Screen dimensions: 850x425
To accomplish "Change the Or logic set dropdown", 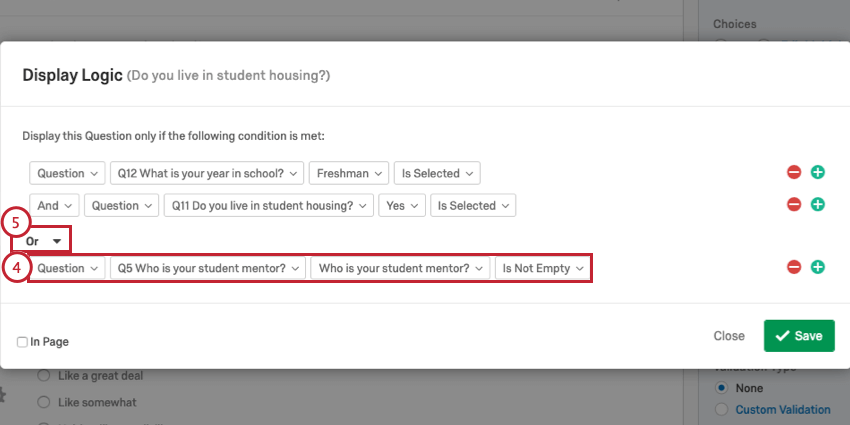I will coord(43,241).
